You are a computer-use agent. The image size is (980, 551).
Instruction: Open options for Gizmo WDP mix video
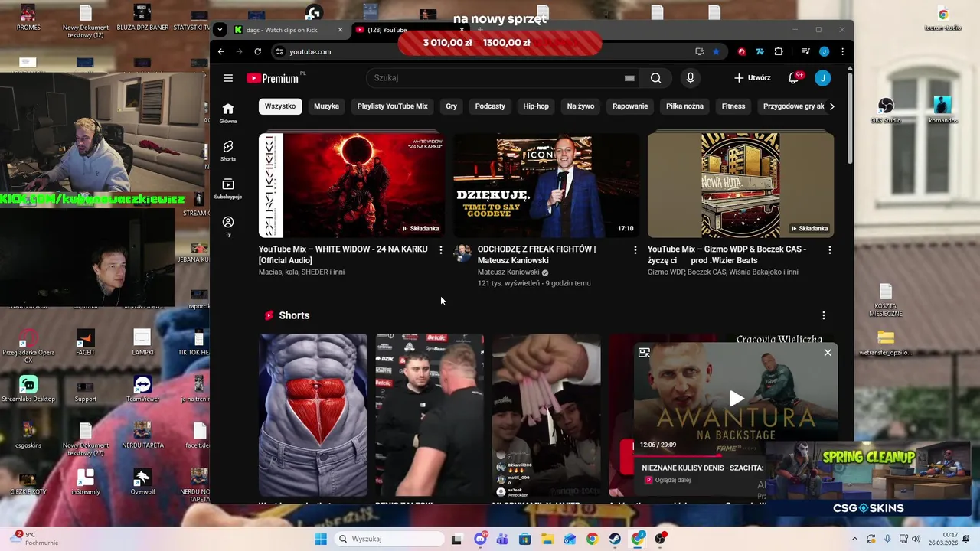[829, 250]
